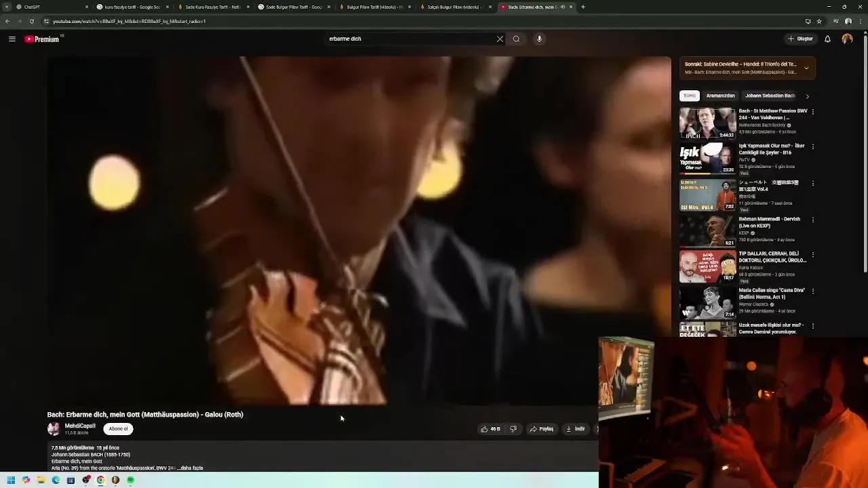
Task: Open options menu for St Matthew Passion video
Action: point(813,112)
